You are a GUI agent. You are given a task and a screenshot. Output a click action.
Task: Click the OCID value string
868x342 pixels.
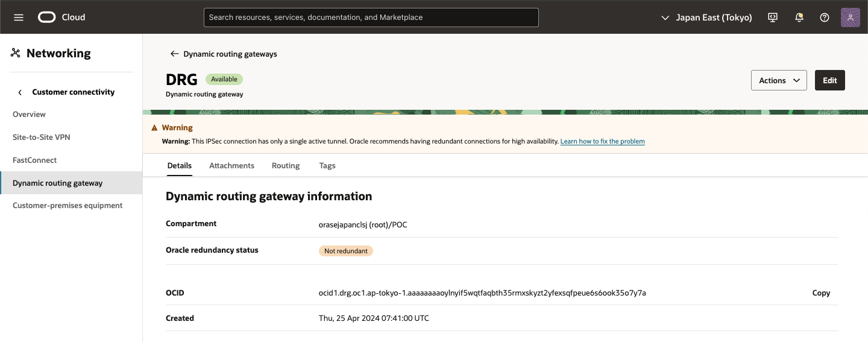point(482,293)
